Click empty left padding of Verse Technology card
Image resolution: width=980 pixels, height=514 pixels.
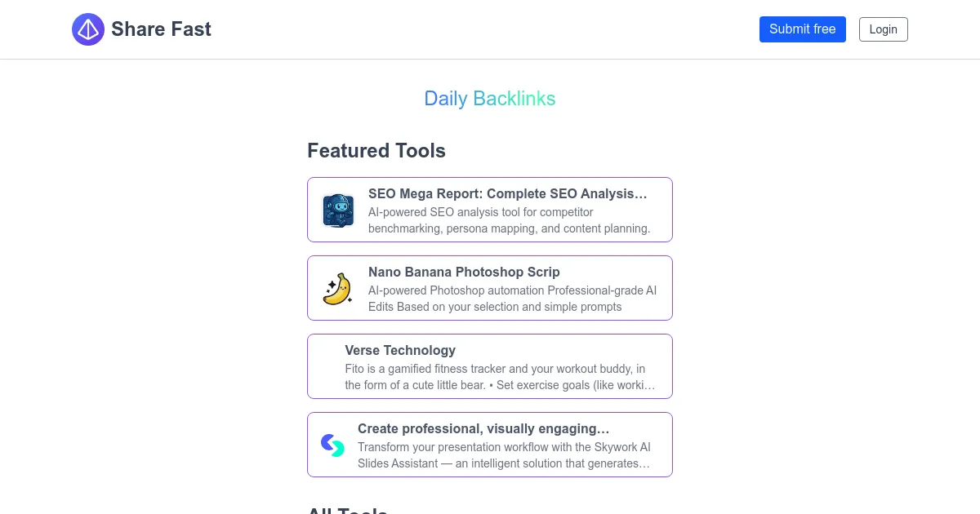tap(326, 367)
